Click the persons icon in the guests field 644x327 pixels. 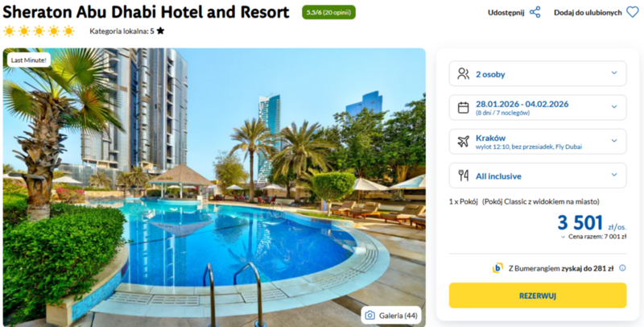tap(464, 74)
